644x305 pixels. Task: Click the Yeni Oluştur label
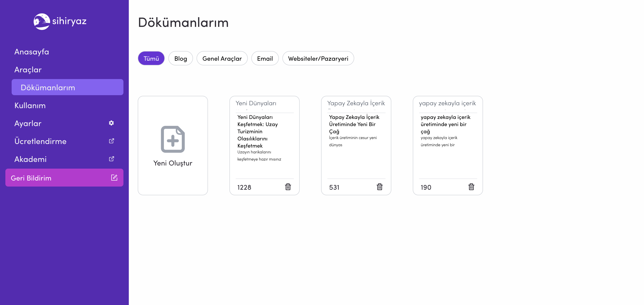point(173,163)
